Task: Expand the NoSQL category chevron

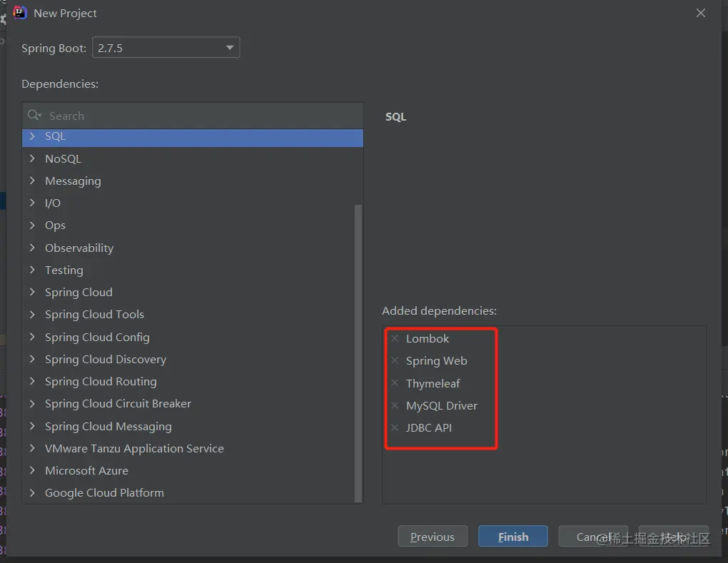Action: [32, 158]
